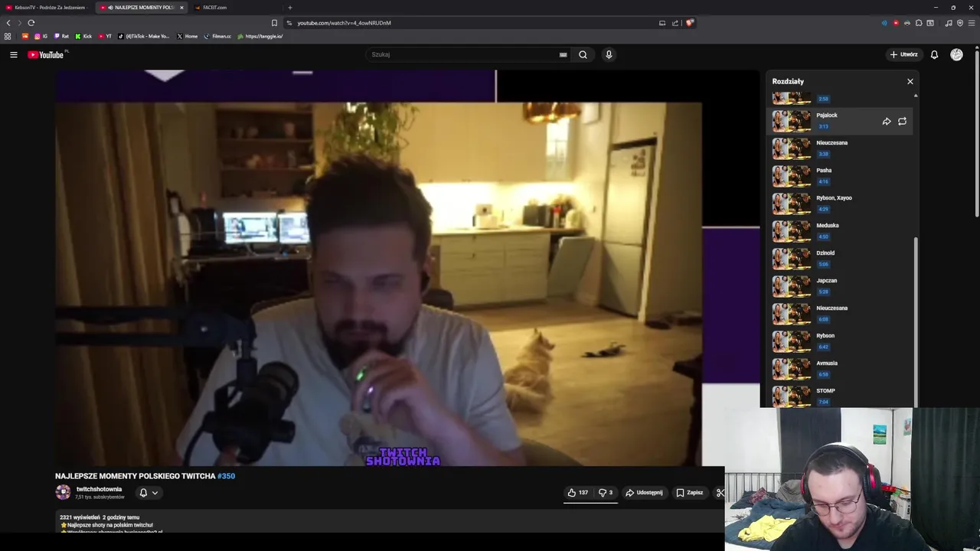Close the NAJLEPSZE MOMENTY tab
The image size is (980, 551).
click(181, 8)
